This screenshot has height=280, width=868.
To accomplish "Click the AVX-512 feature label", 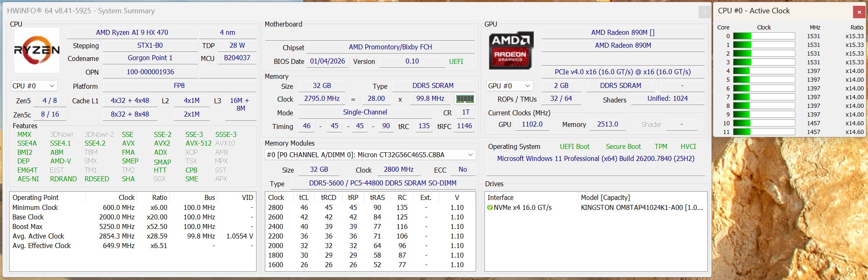I will tap(198, 143).
